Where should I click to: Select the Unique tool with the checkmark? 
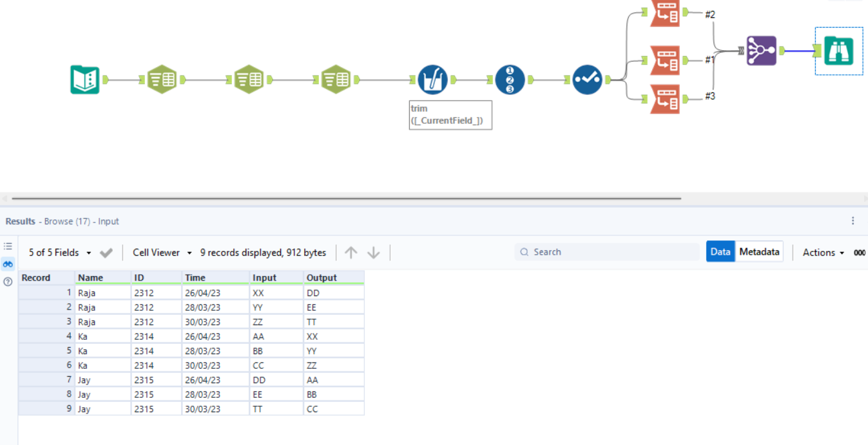tap(587, 79)
